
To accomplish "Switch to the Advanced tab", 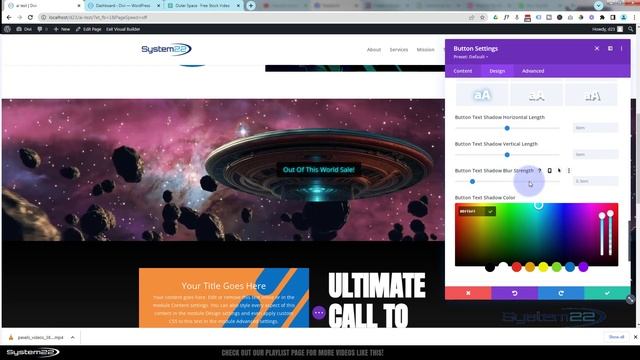I will point(533,71).
